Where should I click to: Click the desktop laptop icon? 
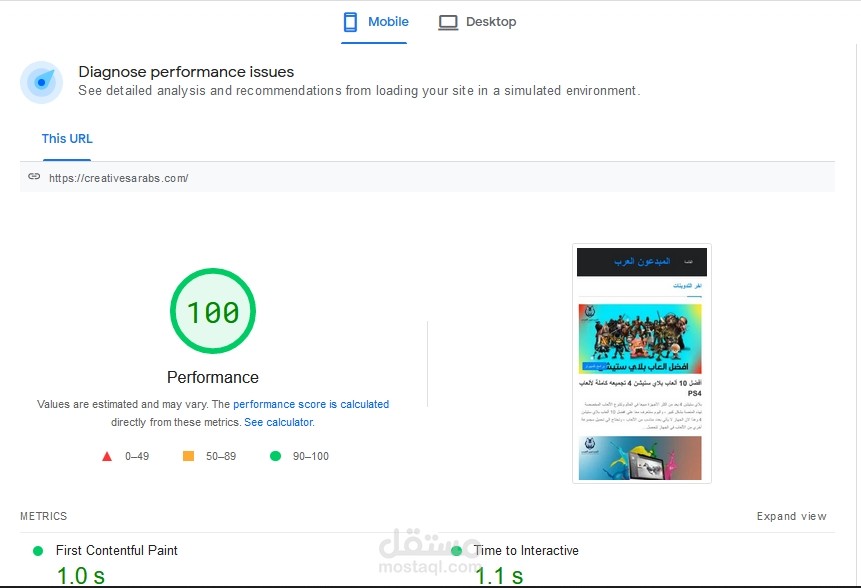448,23
